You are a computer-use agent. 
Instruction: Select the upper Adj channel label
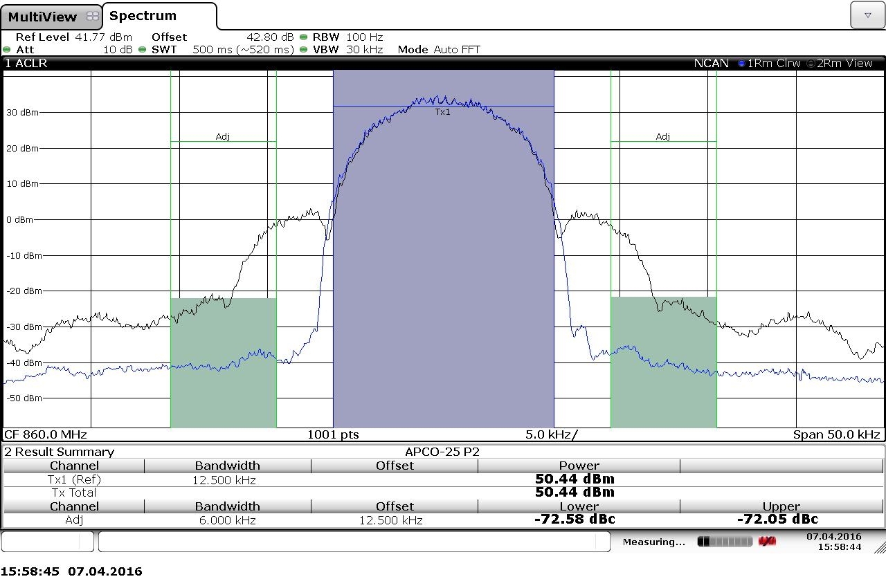(x=663, y=136)
